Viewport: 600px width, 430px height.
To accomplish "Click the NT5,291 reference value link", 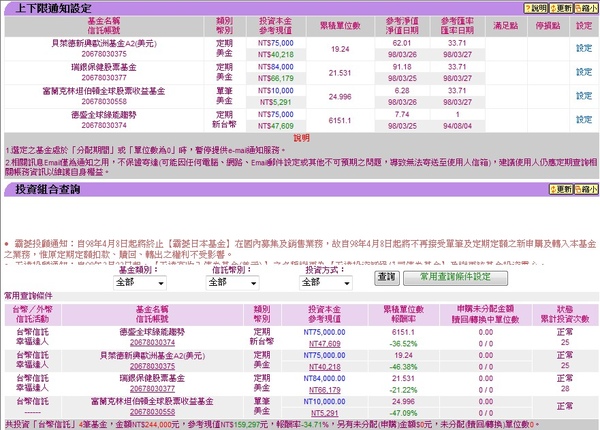I will coord(324,413).
